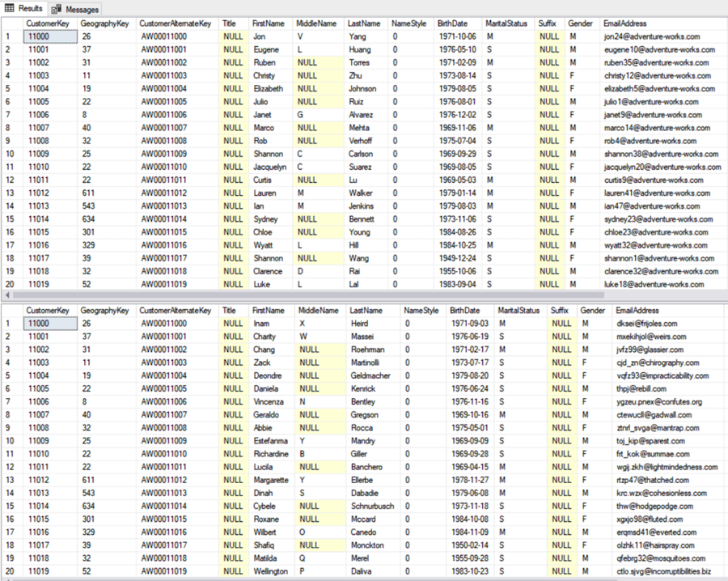The image size is (728, 581).
Task: Select the Suffix column header in bottom grid
Action: point(558,310)
